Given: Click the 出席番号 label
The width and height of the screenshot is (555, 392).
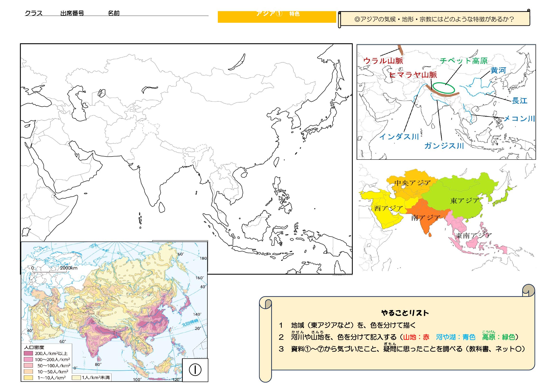Looking at the screenshot, I should [x=72, y=13].
